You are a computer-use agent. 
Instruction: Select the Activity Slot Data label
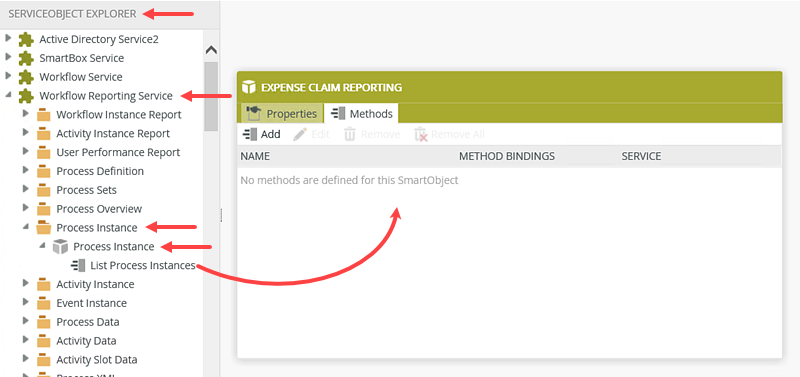point(97,360)
